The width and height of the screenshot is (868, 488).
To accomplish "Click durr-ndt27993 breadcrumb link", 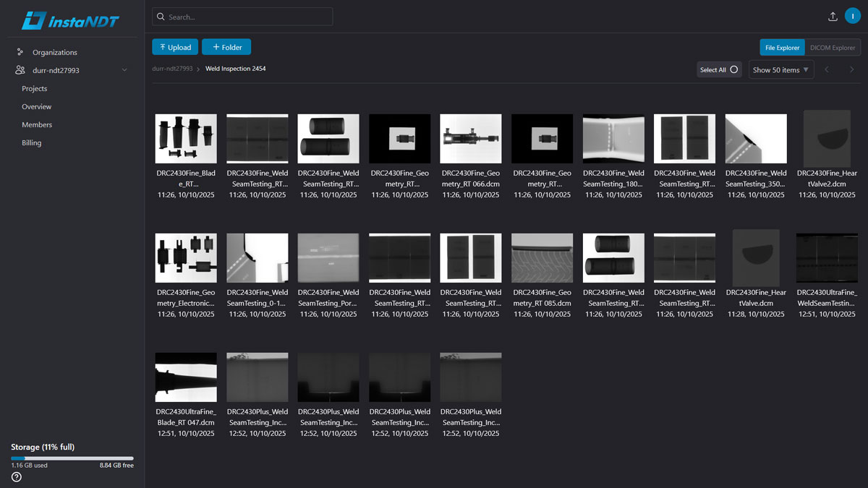I will tap(172, 69).
